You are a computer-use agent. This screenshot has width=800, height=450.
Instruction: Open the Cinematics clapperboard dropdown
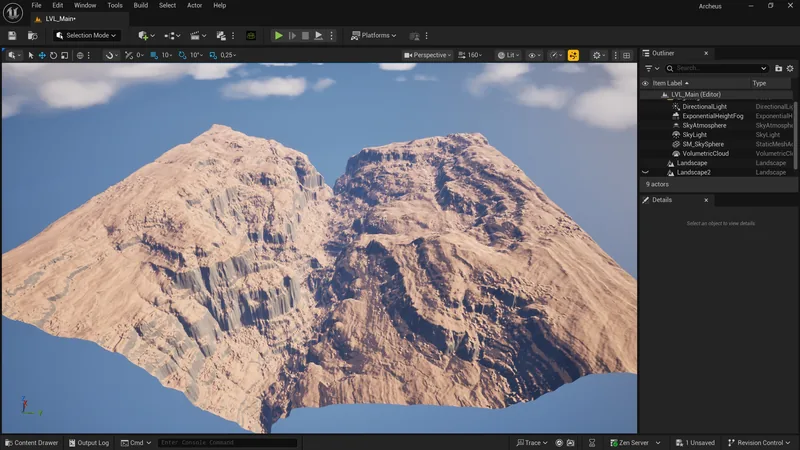click(198, 36)
